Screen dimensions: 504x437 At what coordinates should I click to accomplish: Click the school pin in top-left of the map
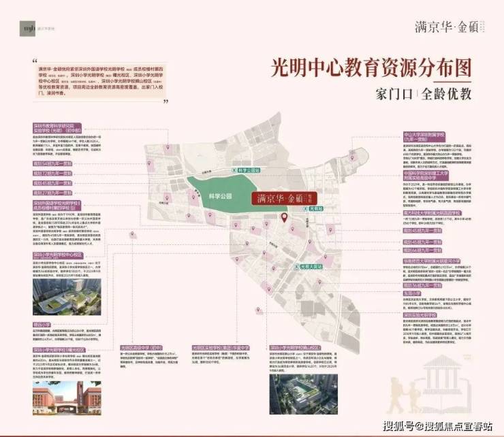click(x=168, y=148)
